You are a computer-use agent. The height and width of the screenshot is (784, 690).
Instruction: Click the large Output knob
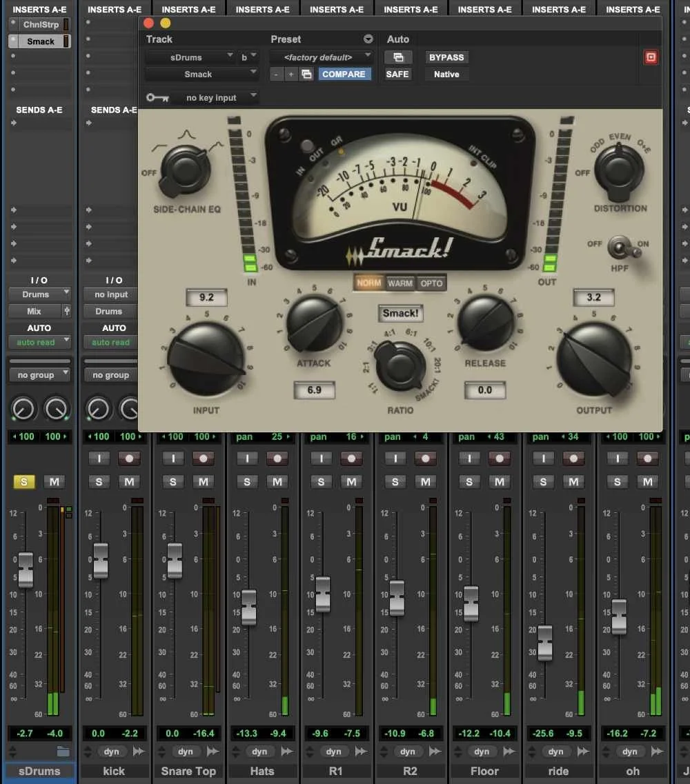(594, 359)
